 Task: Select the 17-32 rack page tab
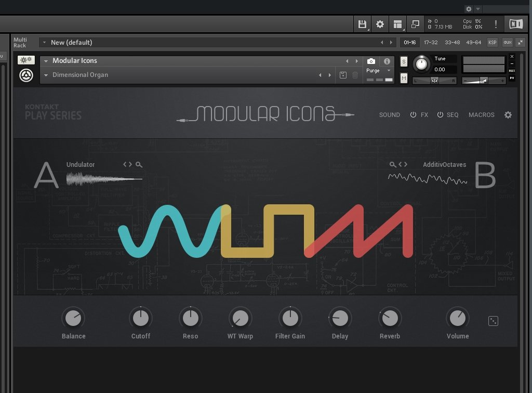pos(431,43)
